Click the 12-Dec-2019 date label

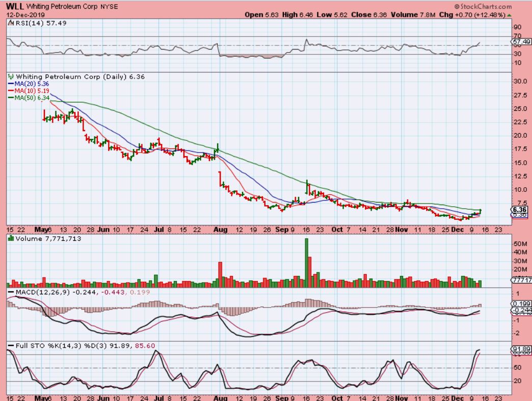tap(25, 15)
